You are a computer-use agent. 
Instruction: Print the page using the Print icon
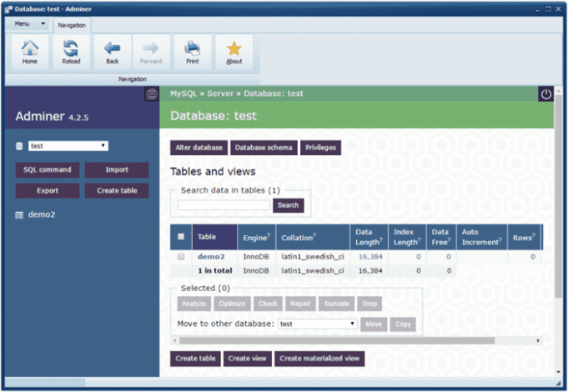tap(193, 53)
